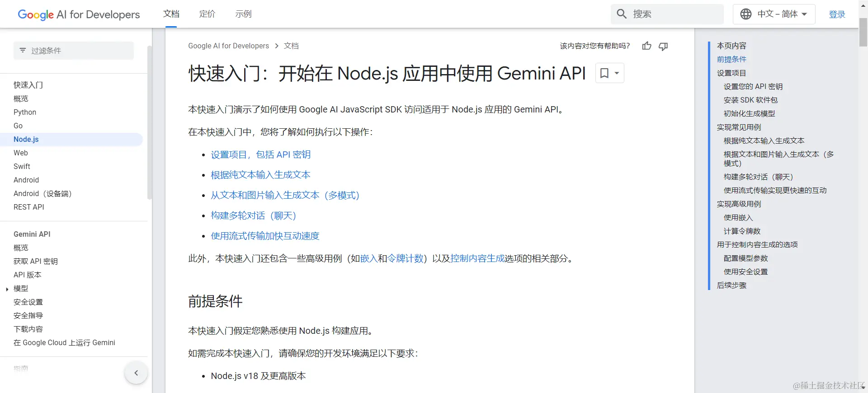Jump to 初始化生成模型 in contents
This screenshot has height=393, width=868.
[x=749, y=113]
